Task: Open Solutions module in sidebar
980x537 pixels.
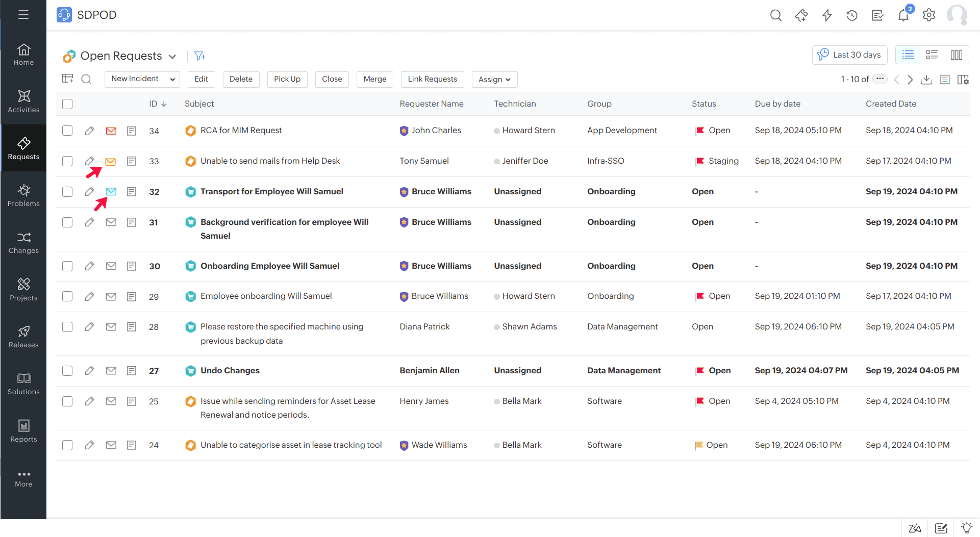Action: pos(23,384)
